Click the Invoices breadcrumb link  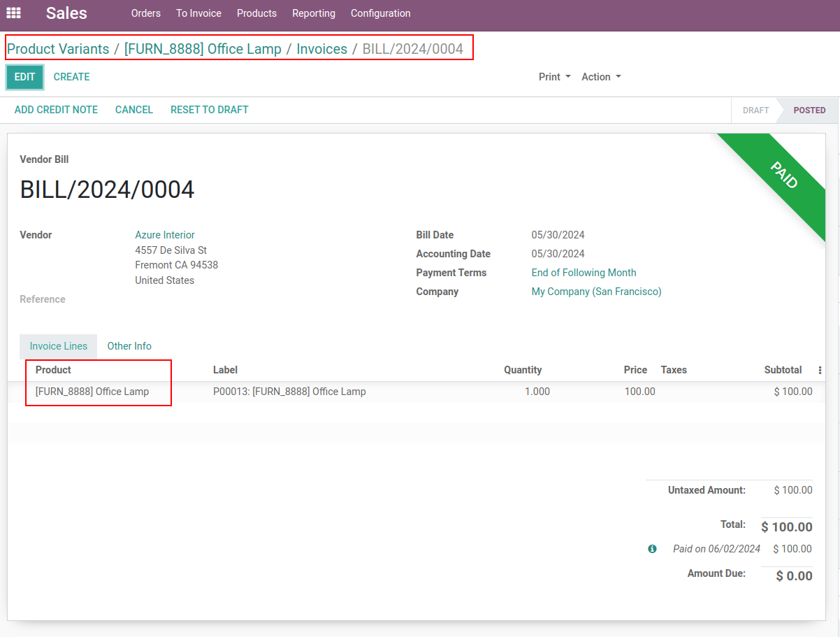(321, 49)
